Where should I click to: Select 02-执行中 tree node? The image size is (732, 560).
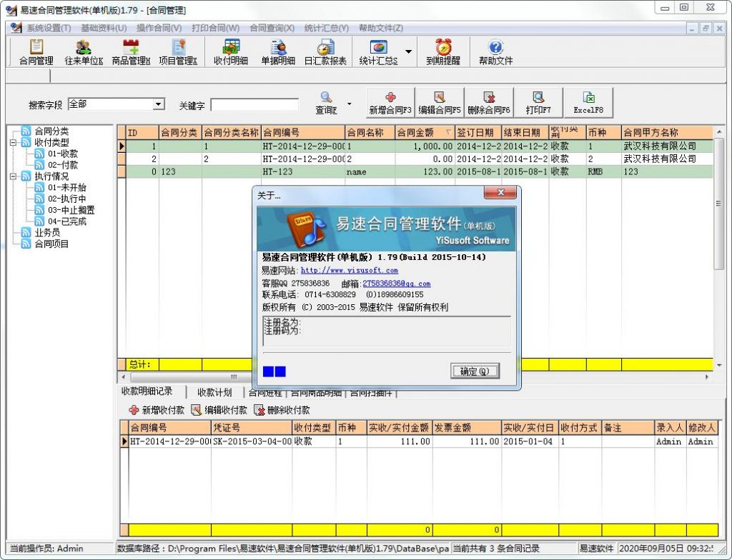tap(66, 199)
